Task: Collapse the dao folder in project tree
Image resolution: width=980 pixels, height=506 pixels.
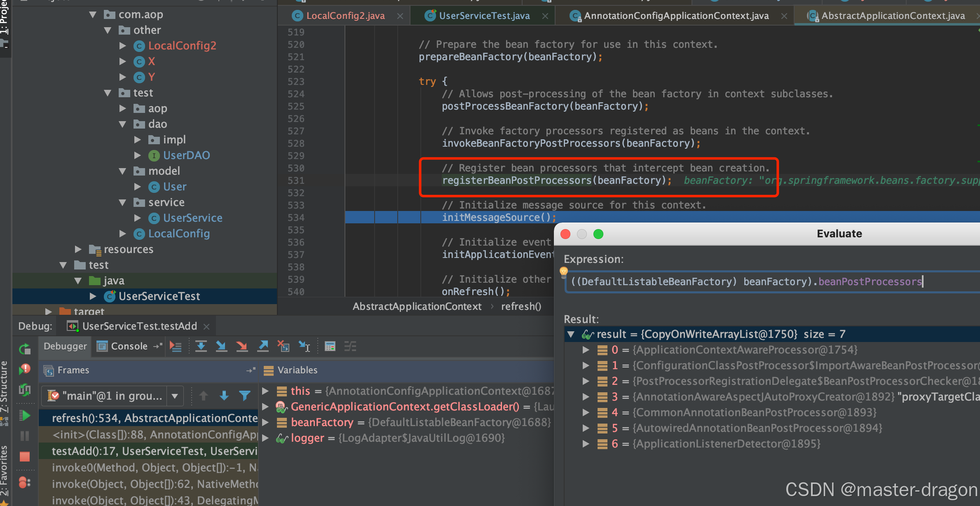Action: point(122,124)
